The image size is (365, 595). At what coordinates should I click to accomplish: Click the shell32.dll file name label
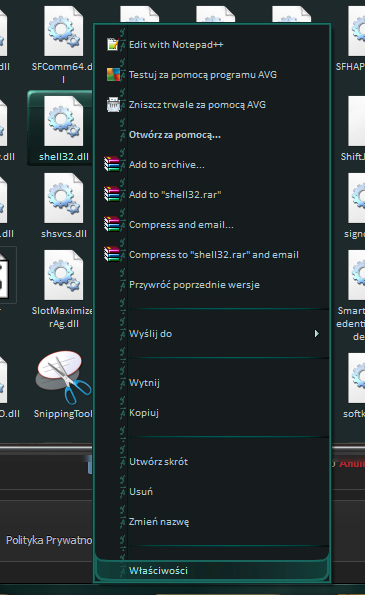point(64,156)
